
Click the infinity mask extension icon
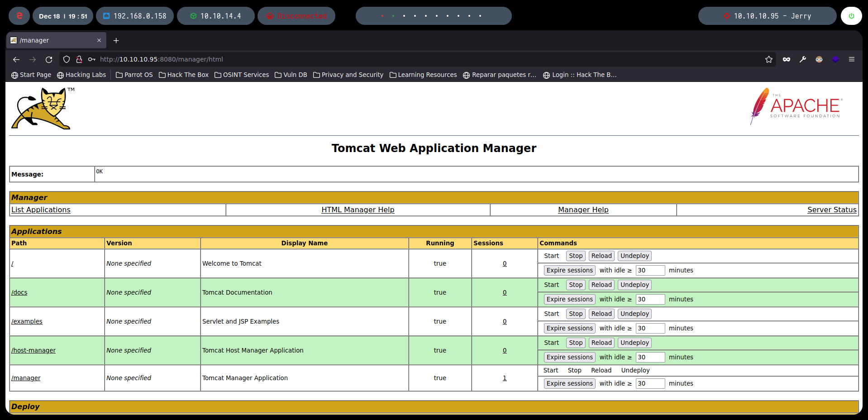pos(787,59)
